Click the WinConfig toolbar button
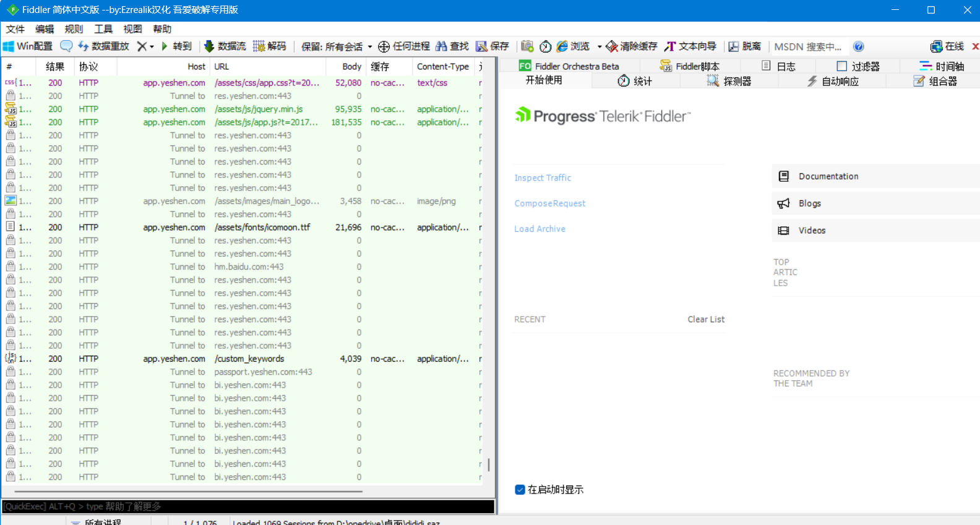Screen dimensions: 980x525 pyautogui.click(x=28, y=46)
